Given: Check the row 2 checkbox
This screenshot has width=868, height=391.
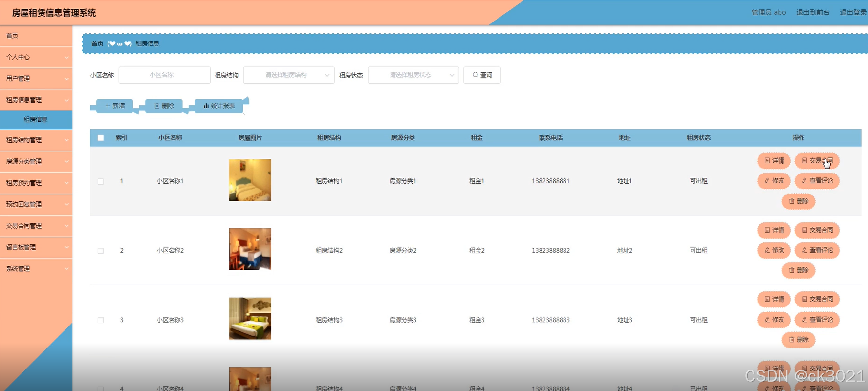Looking at the screenshot, I should (x=101, y=251).
